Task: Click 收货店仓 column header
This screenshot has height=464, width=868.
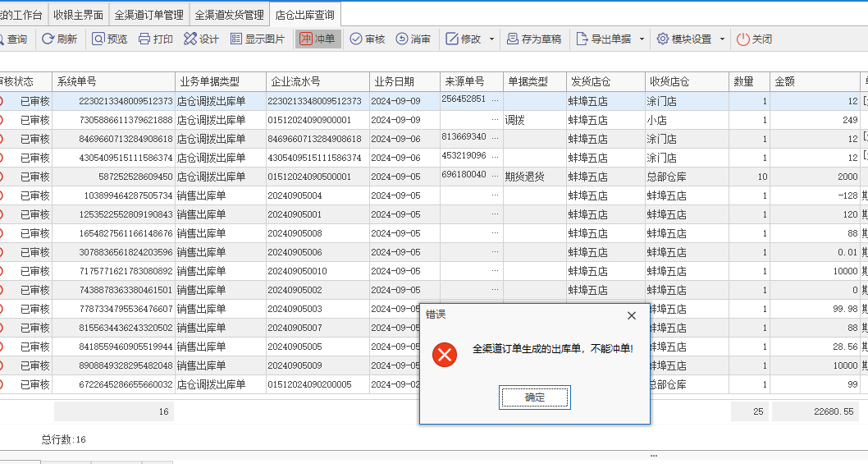Action: (x=687, y=81)
